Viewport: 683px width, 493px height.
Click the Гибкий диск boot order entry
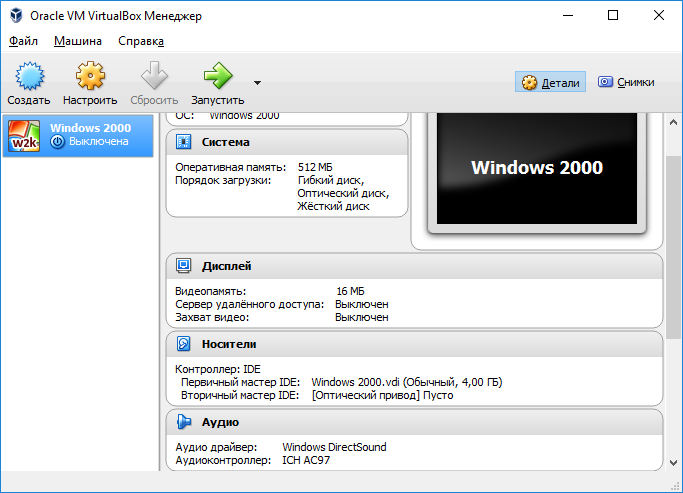[331, 180]
